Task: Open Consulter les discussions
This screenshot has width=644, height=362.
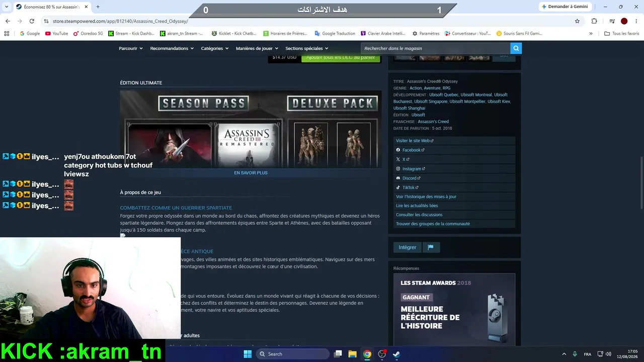Action: 419,215
